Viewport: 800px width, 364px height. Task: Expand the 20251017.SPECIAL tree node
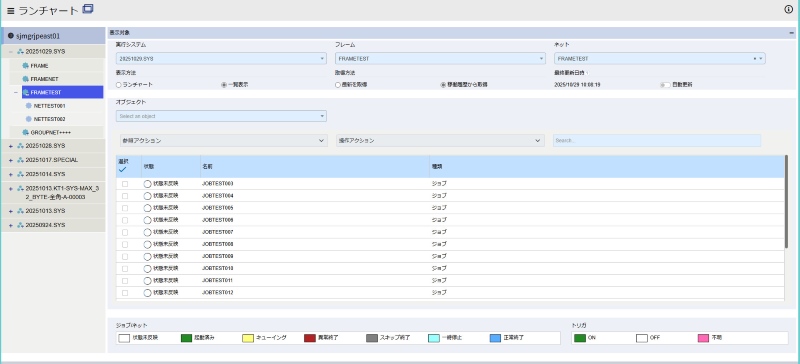(11, 160)
